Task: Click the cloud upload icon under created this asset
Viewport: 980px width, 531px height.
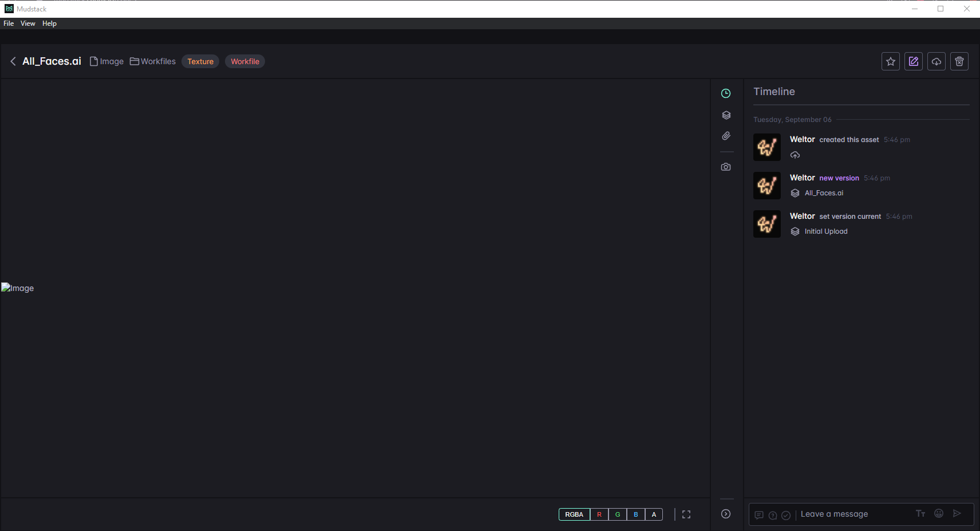Action: [x=795, y=155]
